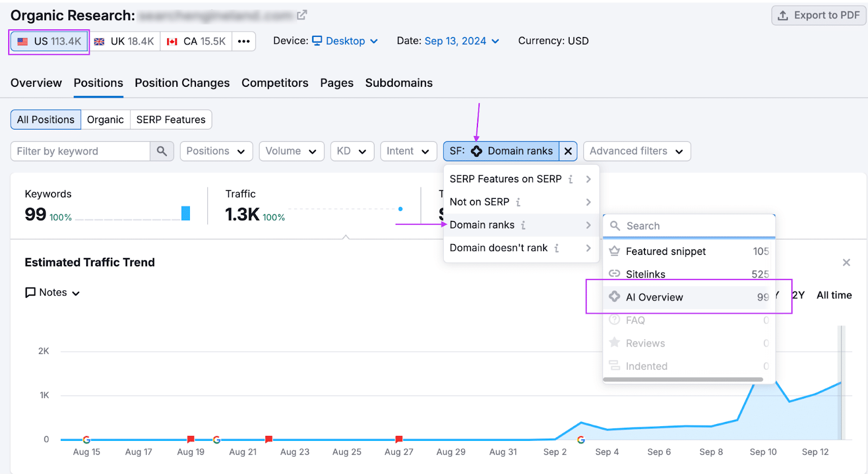Open more country databases via ellipsis button
This screenshot has width=868, height=474.
(244, 41)
